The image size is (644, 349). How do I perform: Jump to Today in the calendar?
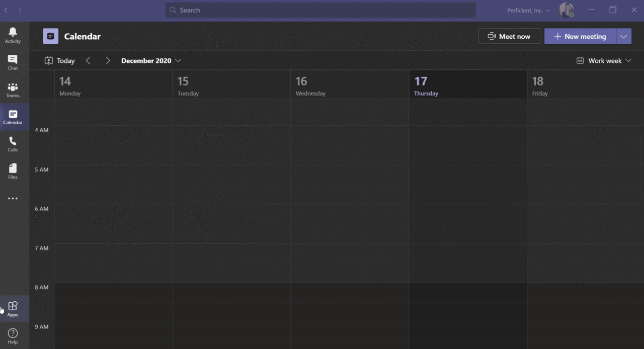60,61
